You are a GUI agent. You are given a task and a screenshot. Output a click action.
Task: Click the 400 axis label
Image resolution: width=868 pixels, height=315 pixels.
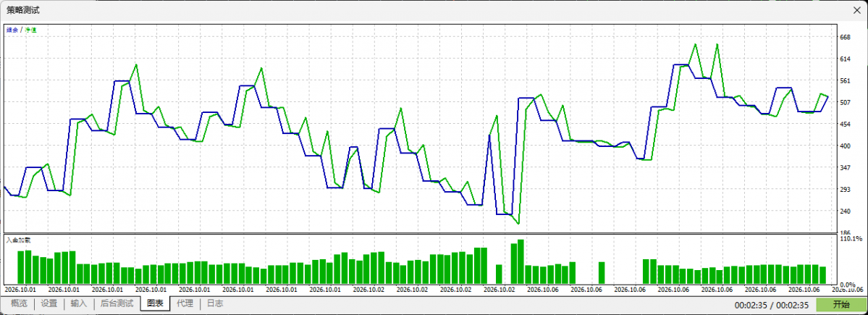(846, 146)
